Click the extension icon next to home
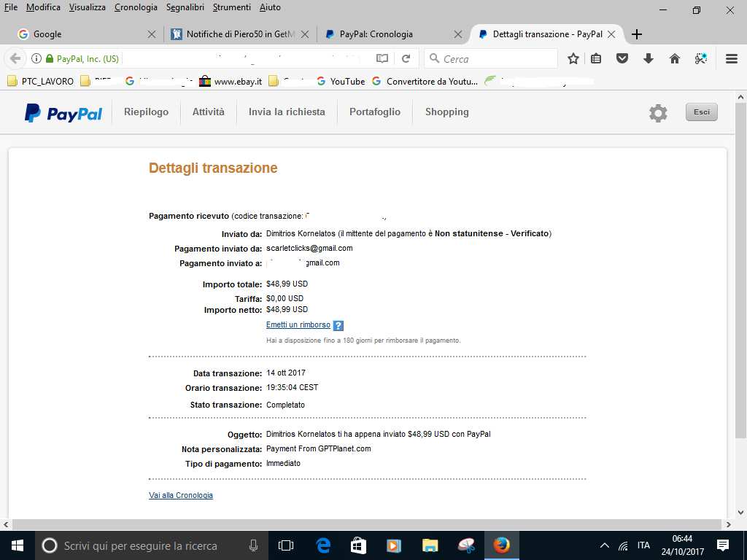Image resolution: width=747 pixels, height=560 pixels. point(701,58)
